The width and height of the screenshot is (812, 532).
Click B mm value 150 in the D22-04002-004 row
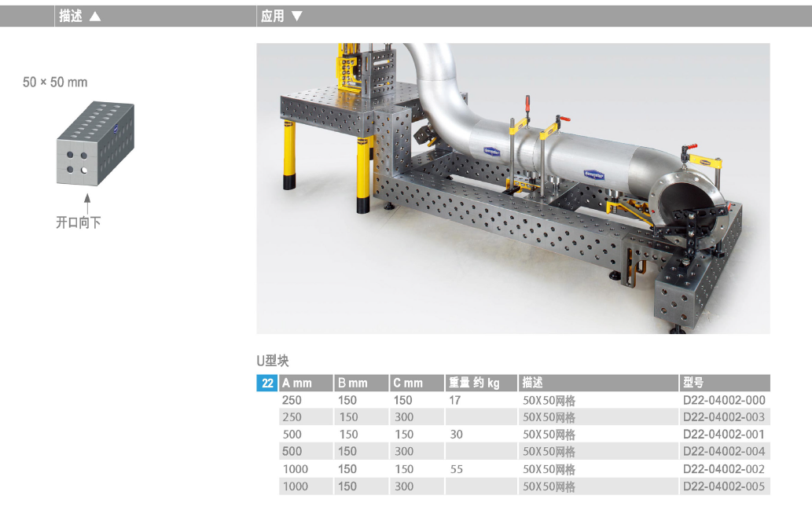coord(347,451)
